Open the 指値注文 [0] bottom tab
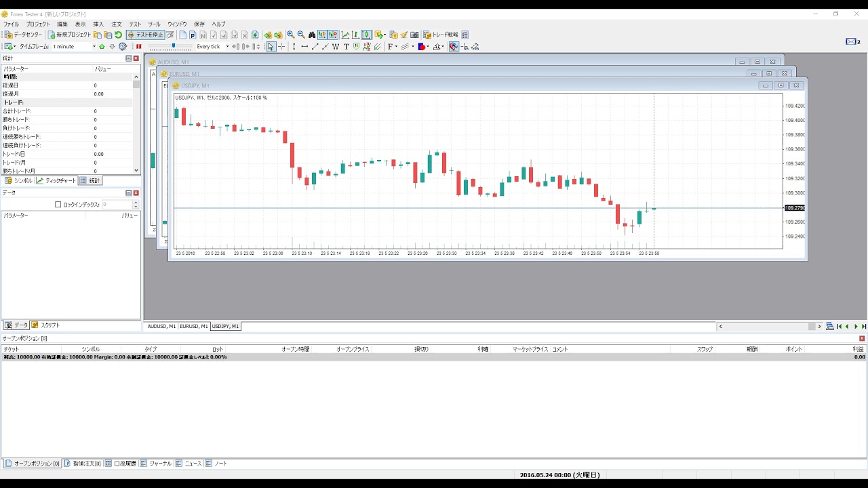Image resolution: width=868 pixels, height=488 pixels. pos(83,464)
